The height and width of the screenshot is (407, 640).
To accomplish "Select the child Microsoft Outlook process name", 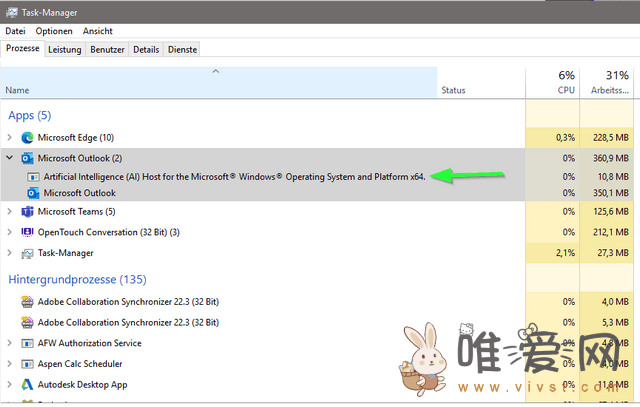I will point(80,193).
